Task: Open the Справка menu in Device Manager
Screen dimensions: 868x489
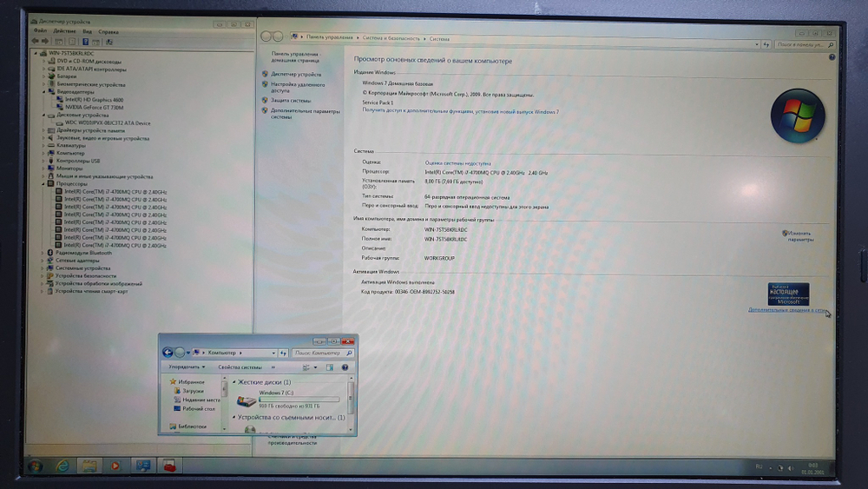Action: tap(108, 32)
